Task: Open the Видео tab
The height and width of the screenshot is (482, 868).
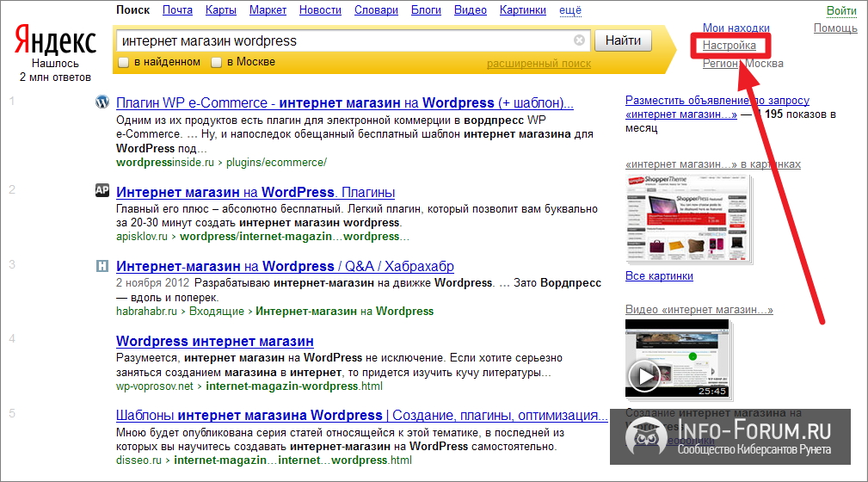Action: pos(471,10)
